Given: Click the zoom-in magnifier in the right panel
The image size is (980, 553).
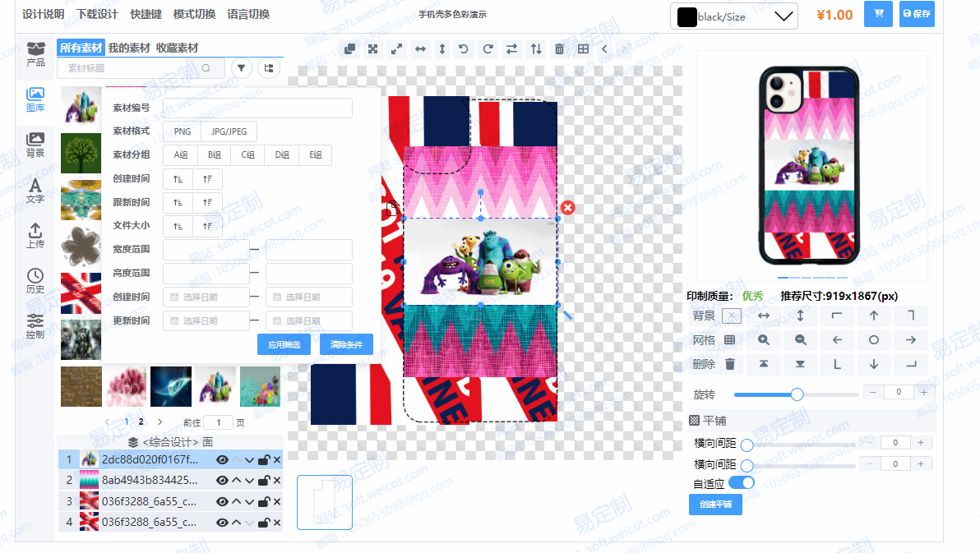Looking at the screenshot, I should click(764, 340).
